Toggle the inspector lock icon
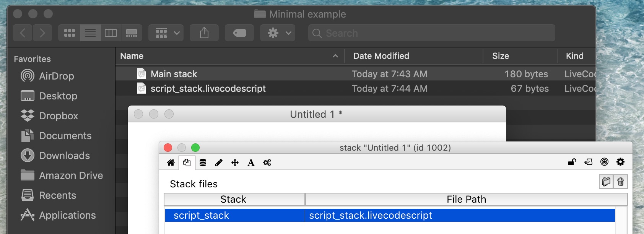This screenshot has width=644, height=234. 572,162
